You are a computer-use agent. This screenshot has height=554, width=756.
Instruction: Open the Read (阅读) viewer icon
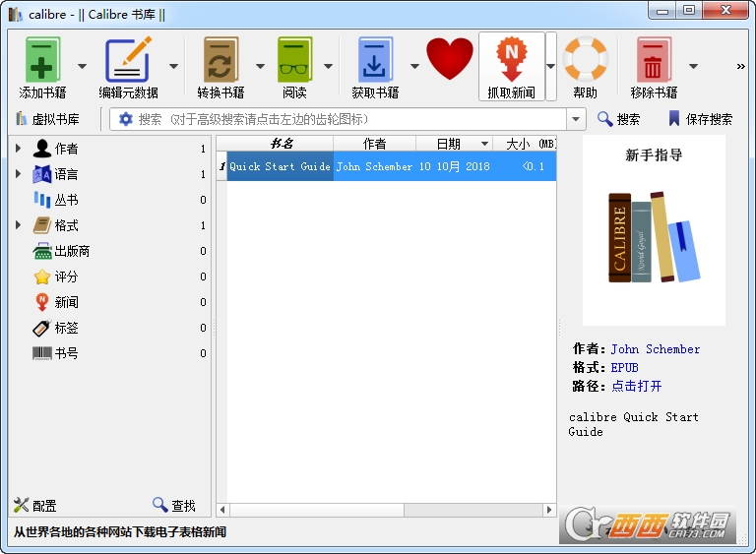[294, 59]
